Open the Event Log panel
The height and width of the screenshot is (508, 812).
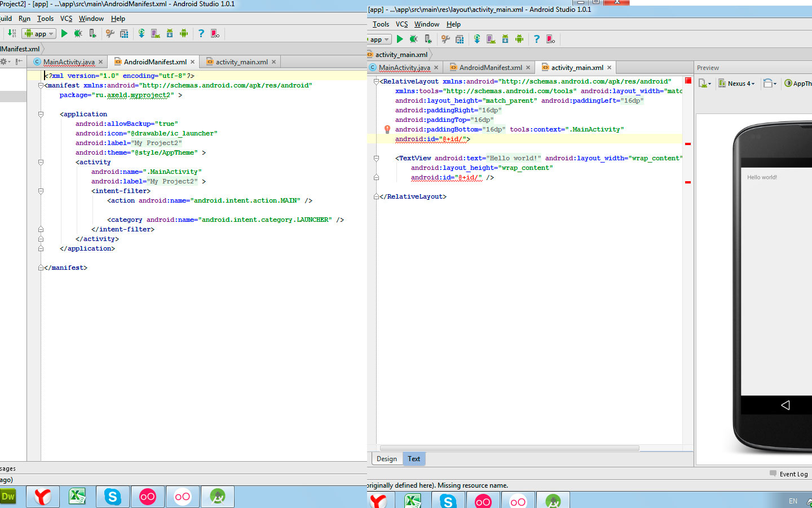(789, 474)
